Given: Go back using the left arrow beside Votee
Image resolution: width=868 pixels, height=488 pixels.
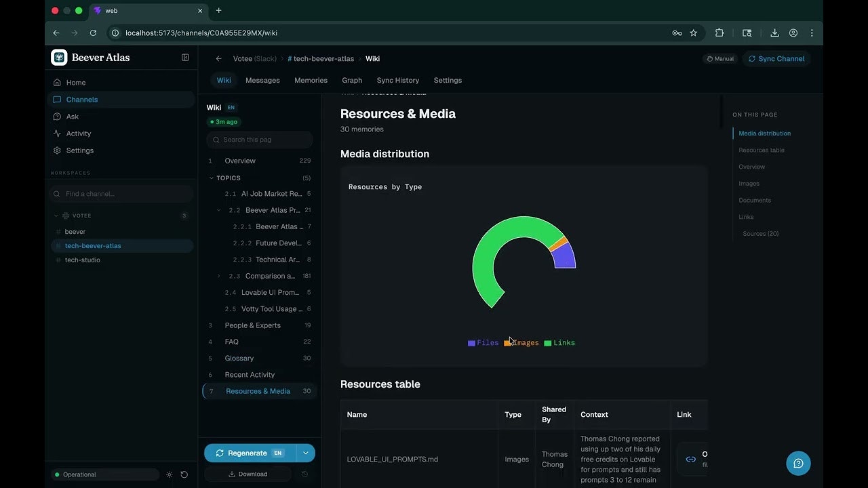Looking at the screenshot, I should (218, 59).
